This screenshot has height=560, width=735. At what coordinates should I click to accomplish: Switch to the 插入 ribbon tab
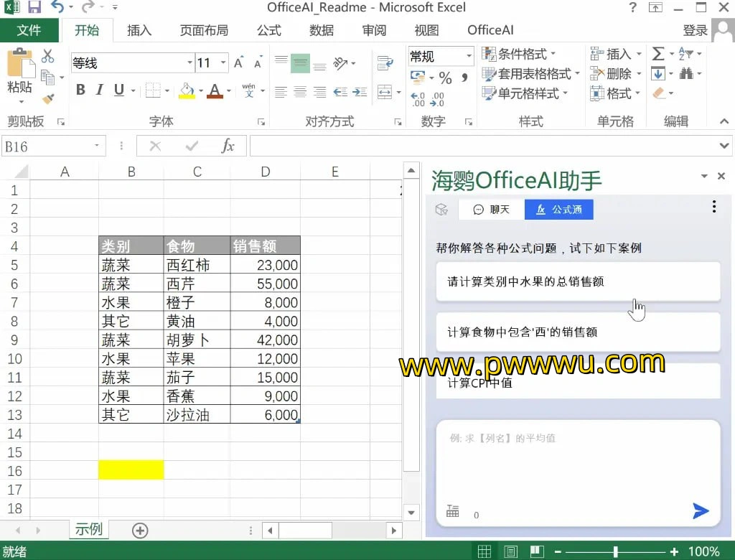[x=139, y=30]
